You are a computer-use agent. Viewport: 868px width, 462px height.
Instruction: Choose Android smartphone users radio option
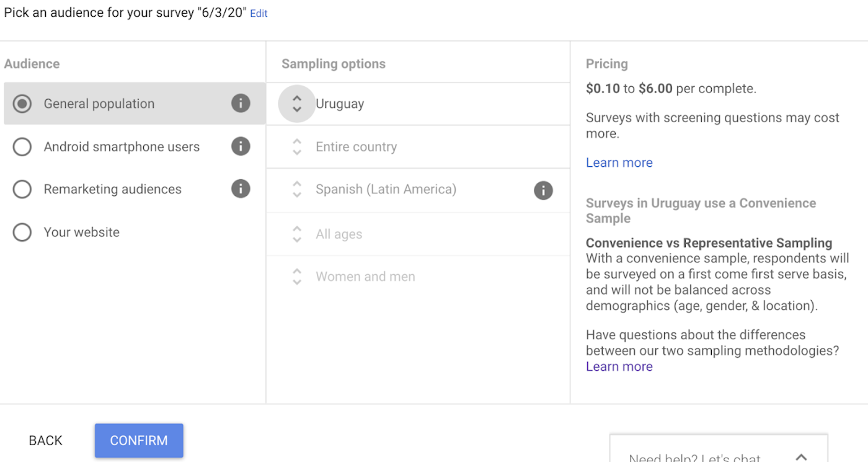(22, 147)
